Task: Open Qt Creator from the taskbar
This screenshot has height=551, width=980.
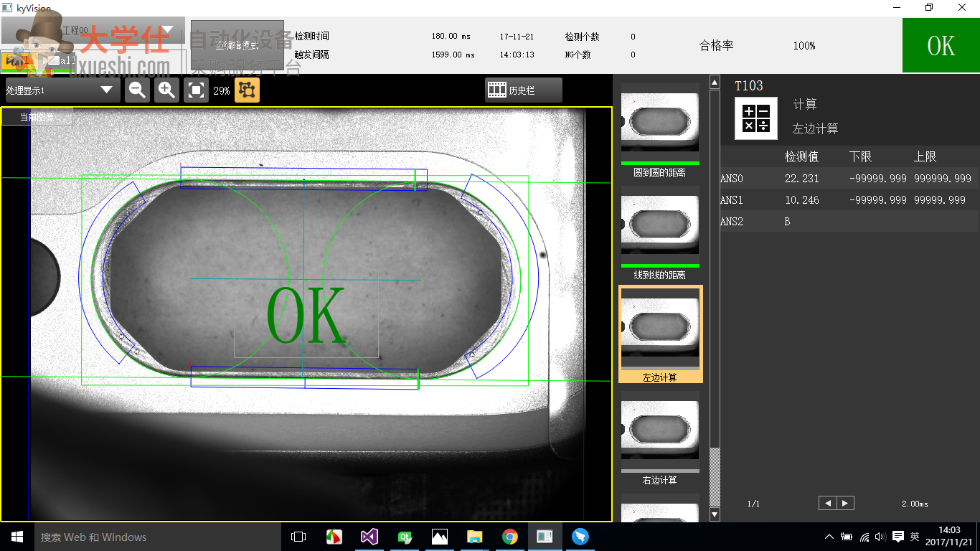Action: pos(405,537)
